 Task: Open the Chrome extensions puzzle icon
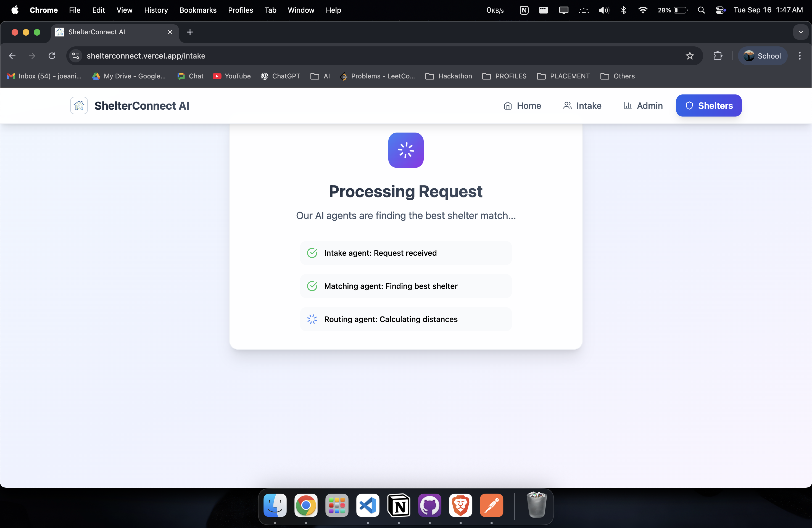pos(718,56)
